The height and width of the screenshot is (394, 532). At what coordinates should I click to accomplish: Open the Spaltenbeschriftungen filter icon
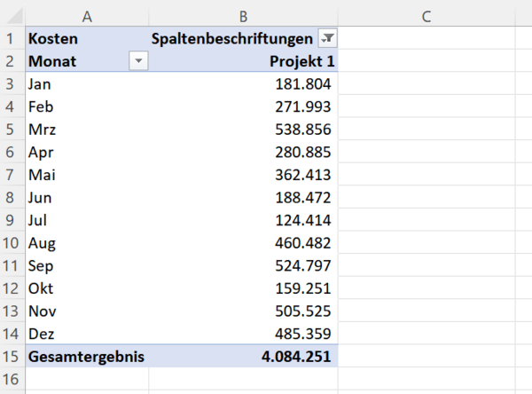pyautogui.click(x=327, y=38)
